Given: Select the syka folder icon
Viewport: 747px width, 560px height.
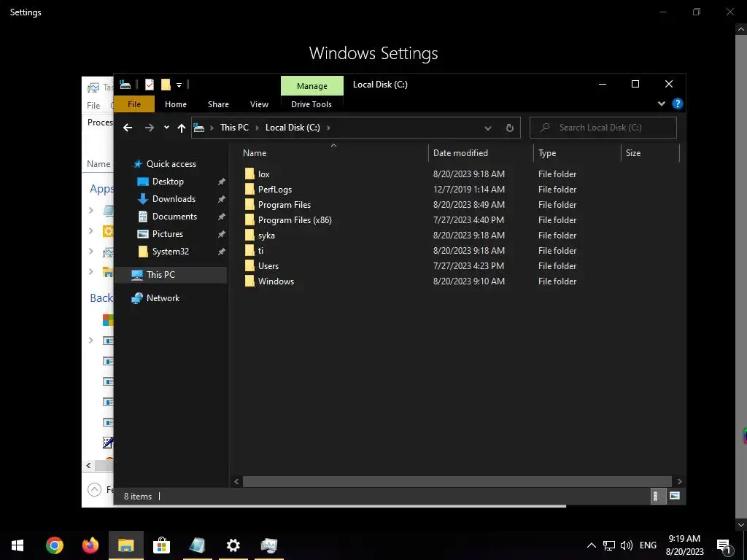Looking at the screenshot, I should coord(249,236).
